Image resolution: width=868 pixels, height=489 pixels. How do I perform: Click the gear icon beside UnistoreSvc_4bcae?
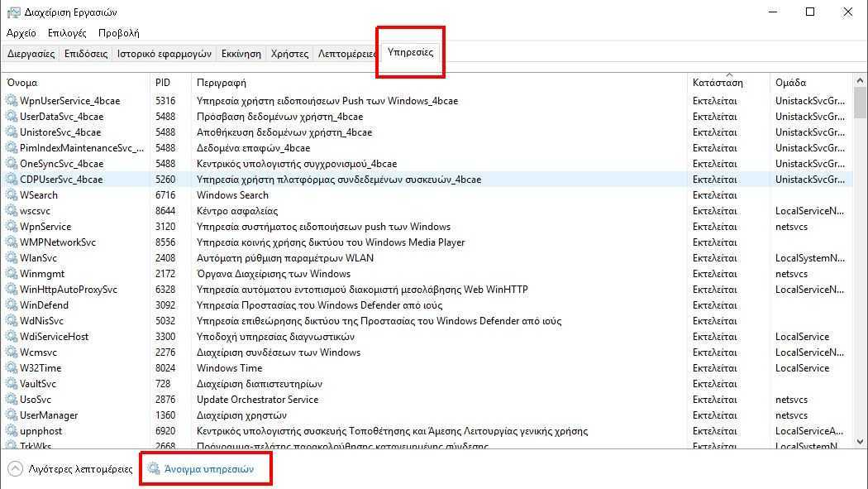point(12,132)
